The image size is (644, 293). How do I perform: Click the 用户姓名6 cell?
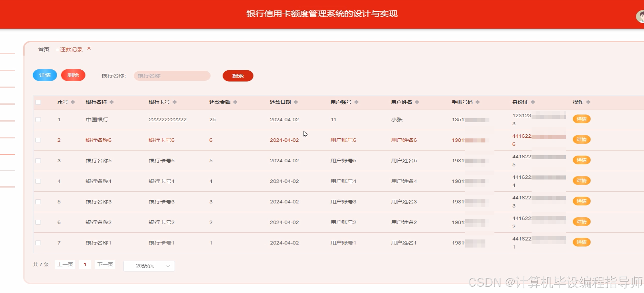tap(404, 140)
